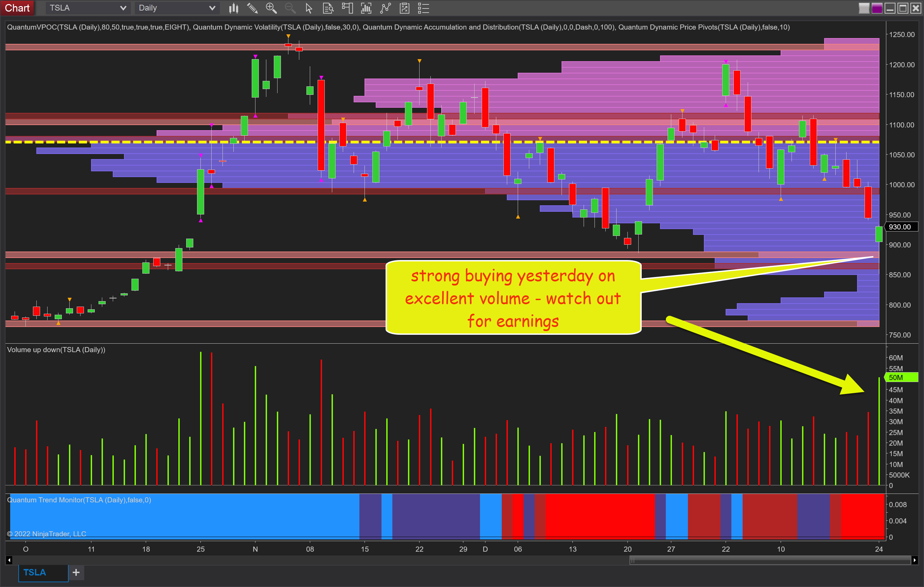Select the cursor pointer tool
The height and width of the screenshot is (587, 924).
pyautogui.click(x=309, y=8)
